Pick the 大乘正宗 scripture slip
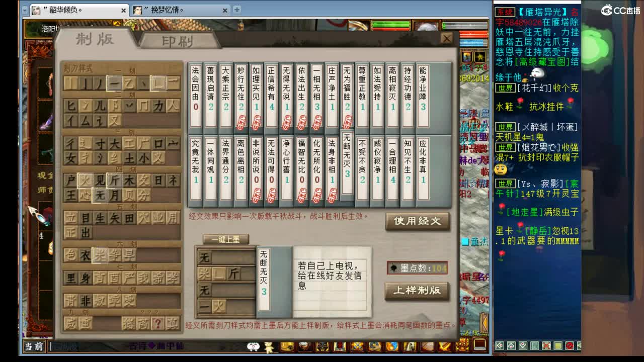Viewport: 644px width, 362px height. click(x=226, y=96)
